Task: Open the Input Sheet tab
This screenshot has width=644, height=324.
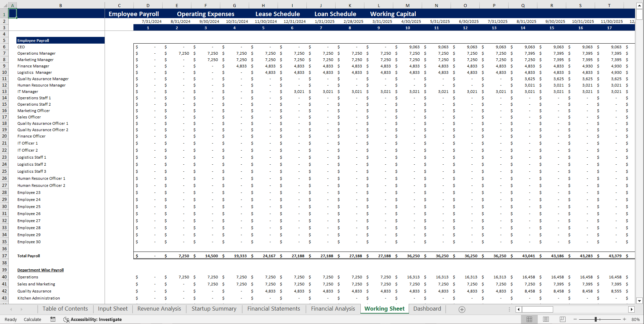Action: (112, 309)
